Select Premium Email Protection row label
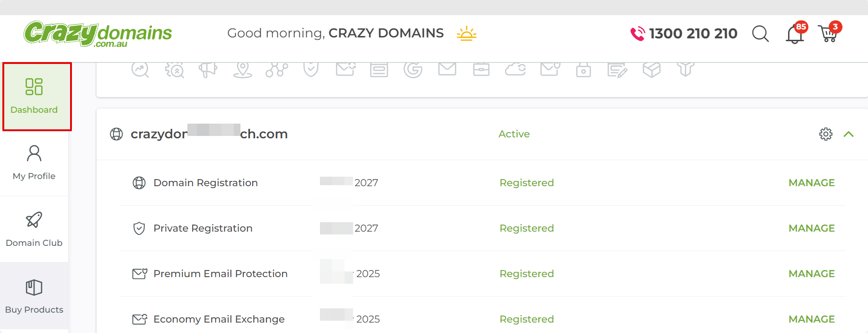The height and width of the screenshot is (333, 868). [221, 274]
